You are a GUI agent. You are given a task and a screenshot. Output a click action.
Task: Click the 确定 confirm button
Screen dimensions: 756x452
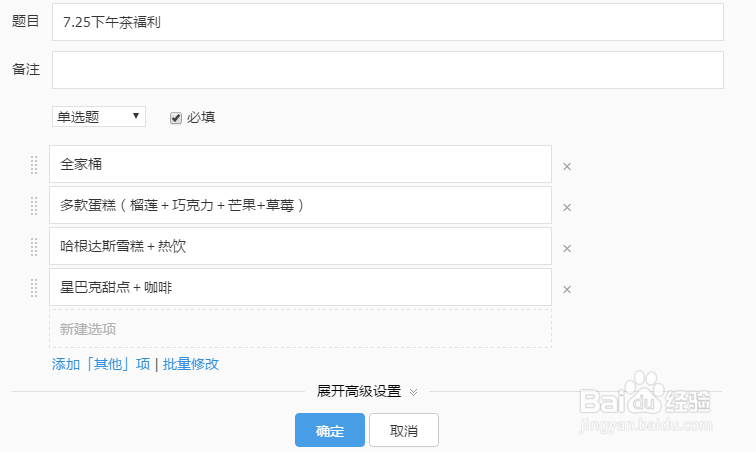[330, 430]
